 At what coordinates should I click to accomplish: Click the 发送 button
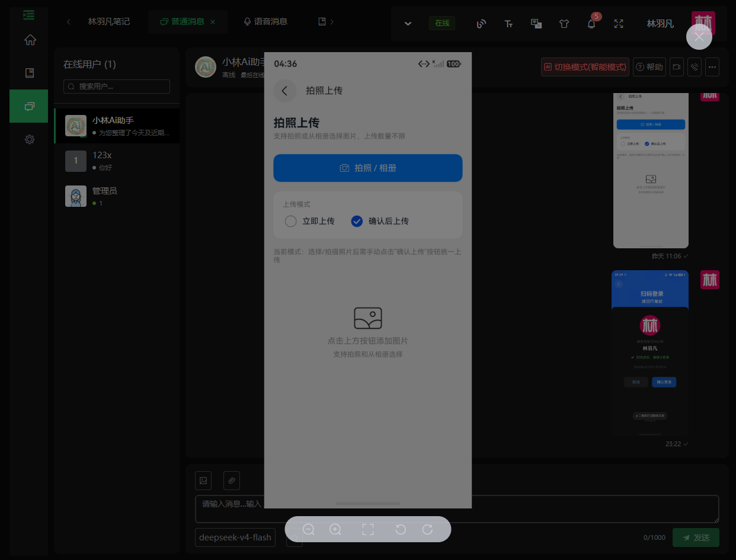pos(696,537)
